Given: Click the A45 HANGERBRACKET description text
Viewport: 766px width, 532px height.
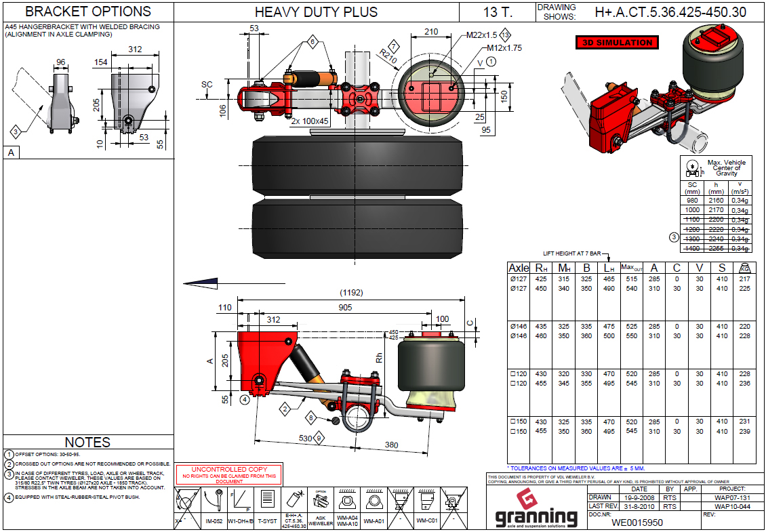Looking at the screenshot, I should [x=82, y=30].
